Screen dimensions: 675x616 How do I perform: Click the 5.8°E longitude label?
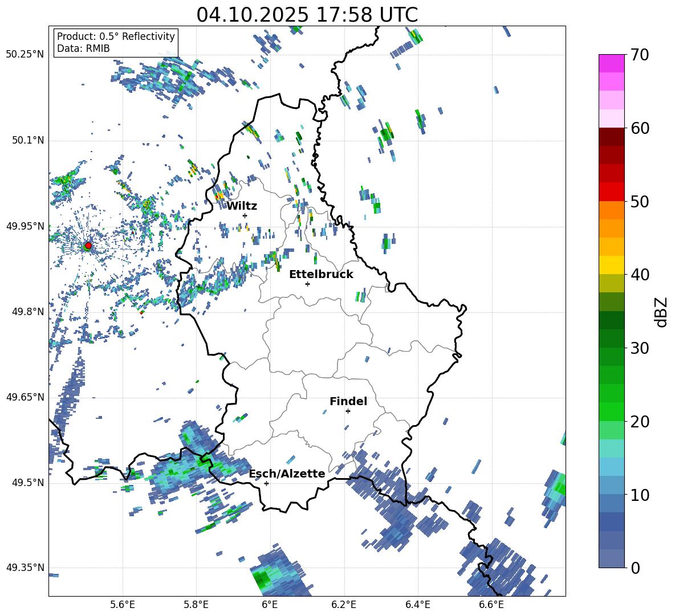click(196, 605)
